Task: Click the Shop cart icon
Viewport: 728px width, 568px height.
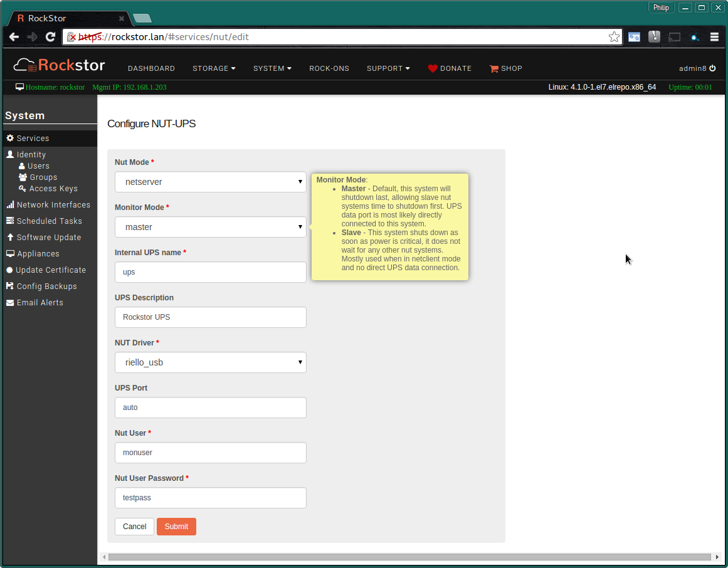Action: point(493,69)
